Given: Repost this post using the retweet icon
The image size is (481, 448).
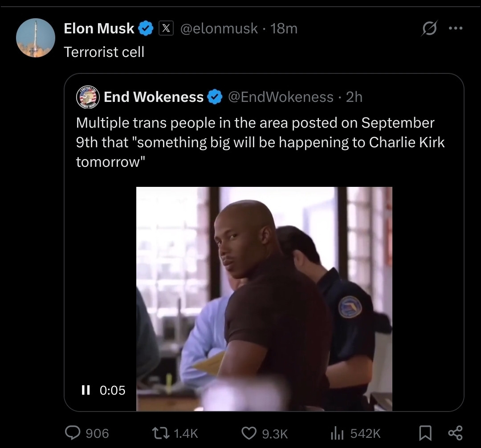Looking at the screenshot, I should 159,432.
